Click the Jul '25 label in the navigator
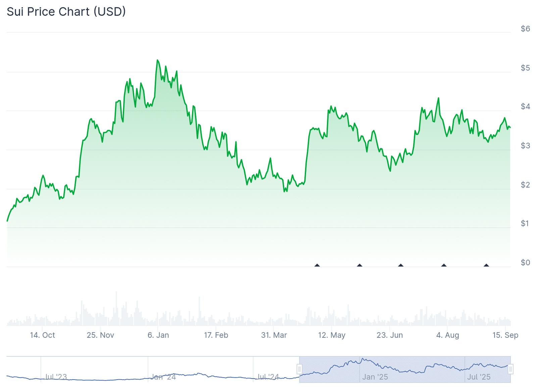537x392 pixels. tap(479, 377)
